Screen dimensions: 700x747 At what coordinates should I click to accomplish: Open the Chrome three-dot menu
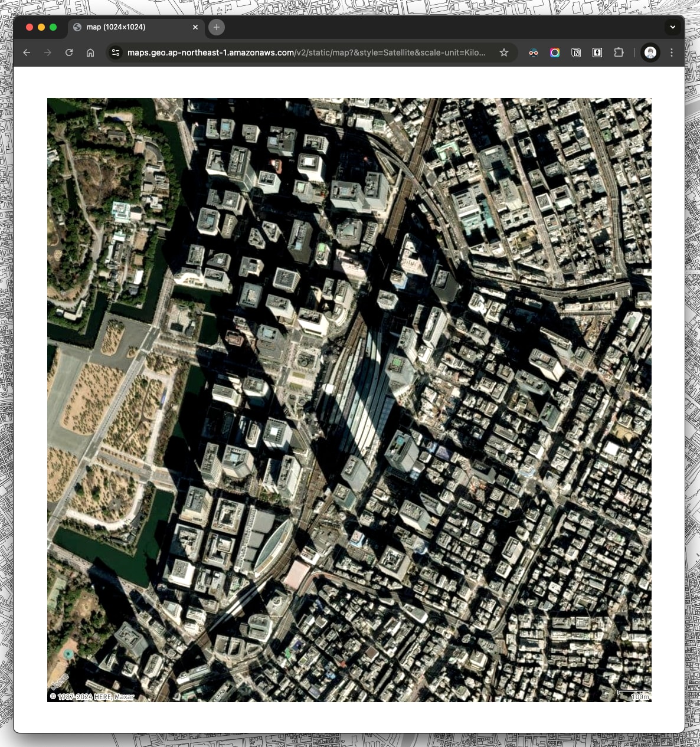(672, 53)
